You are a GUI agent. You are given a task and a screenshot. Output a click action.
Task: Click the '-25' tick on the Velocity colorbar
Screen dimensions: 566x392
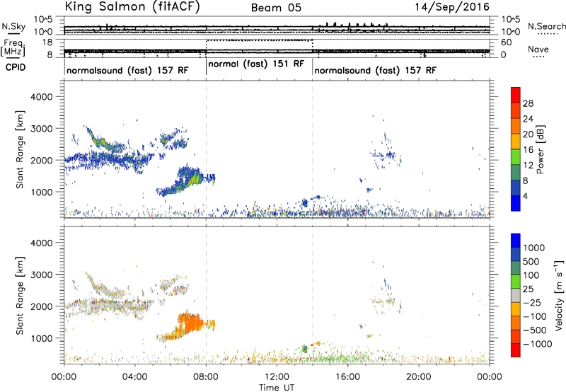(x=533, y=302)
